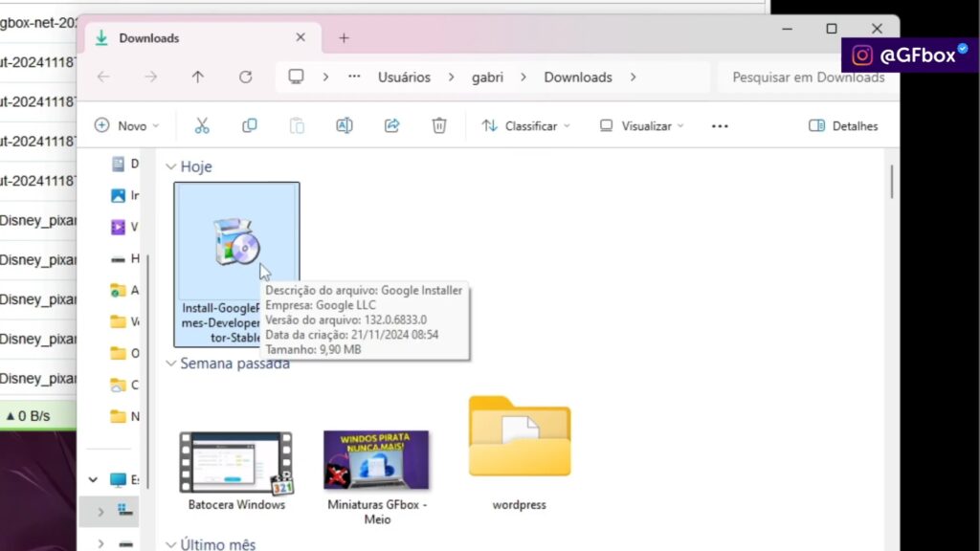This screenshot has width=980, height=551.
Task: Click Usuários in the breadcrumb
Action: 405,77
